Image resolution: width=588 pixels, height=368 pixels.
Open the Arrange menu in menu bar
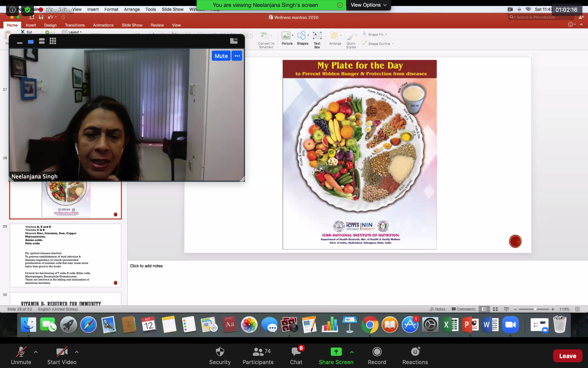point(132,9)
